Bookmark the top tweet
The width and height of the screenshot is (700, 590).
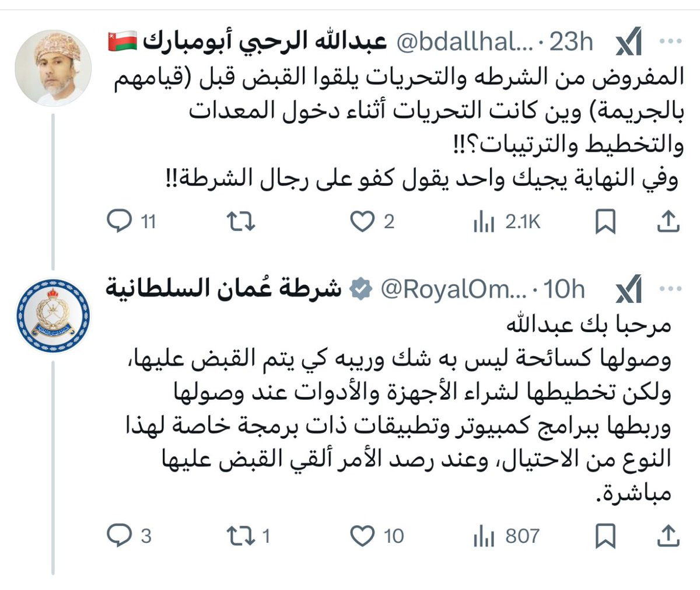coord(605,222)
